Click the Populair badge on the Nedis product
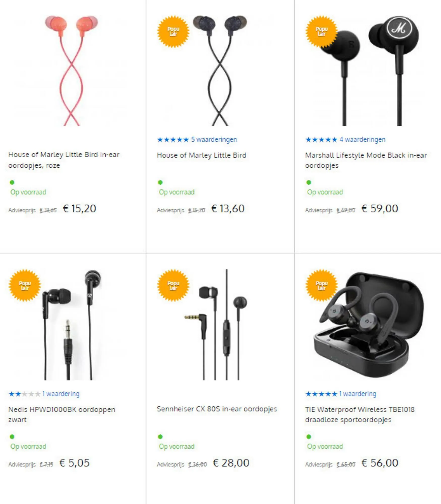The image size is (441, 504). click(x=25, y=286)
